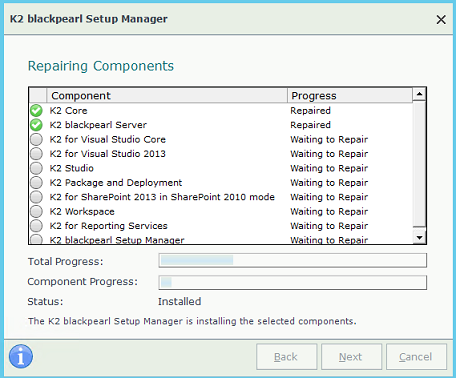Viewport: 456px width, 378px height.
Task: Click the Total Progress bar
Action: tap(293, 260)
